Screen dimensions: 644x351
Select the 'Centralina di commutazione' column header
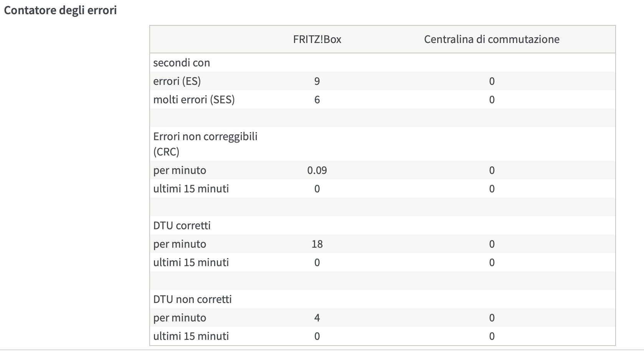(x=492, y=39)
